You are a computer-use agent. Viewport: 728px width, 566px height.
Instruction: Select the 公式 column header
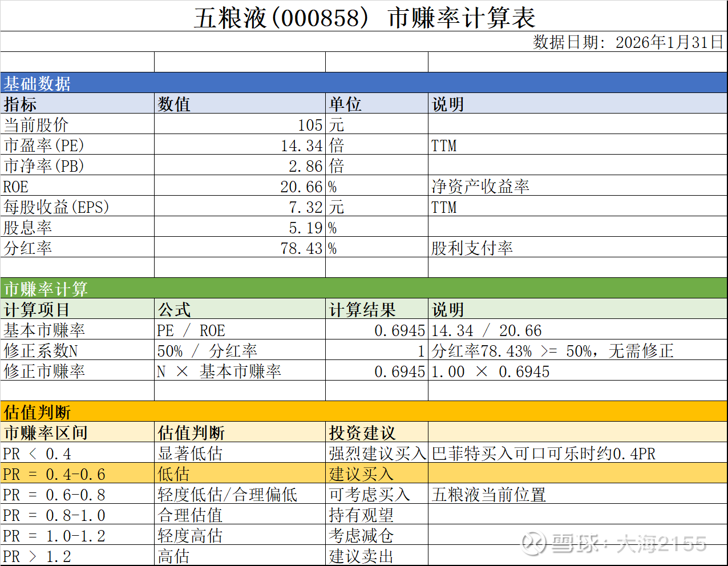(240, 309)
